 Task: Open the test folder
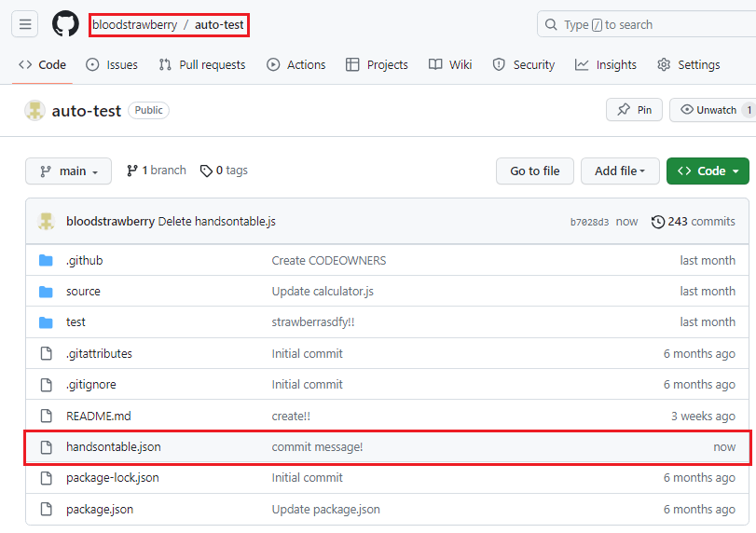coord(76,322)
